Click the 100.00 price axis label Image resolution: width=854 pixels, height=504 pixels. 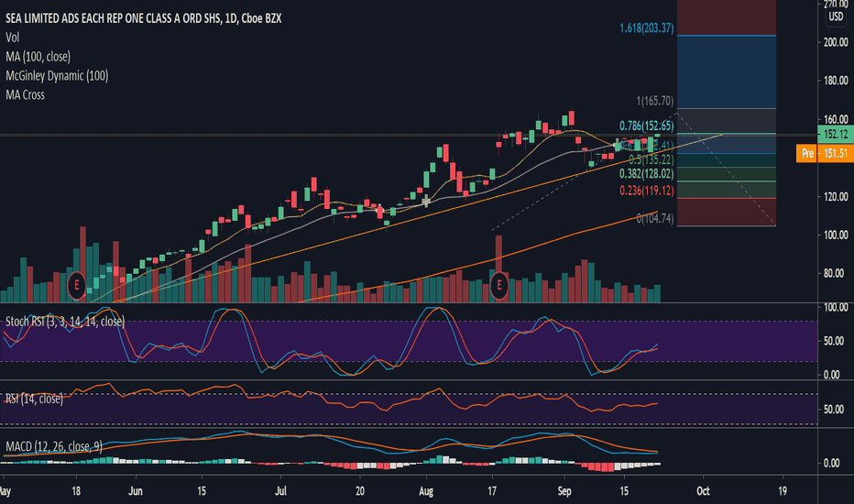[x=836, y=235]
